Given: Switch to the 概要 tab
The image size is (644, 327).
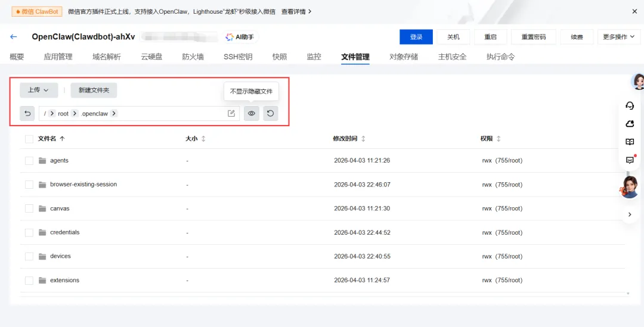Looking at the screenshot, I should [x=17, y=57].
